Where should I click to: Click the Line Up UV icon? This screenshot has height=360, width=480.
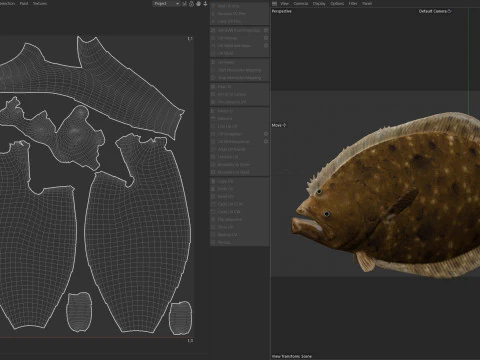click(213, 126)
